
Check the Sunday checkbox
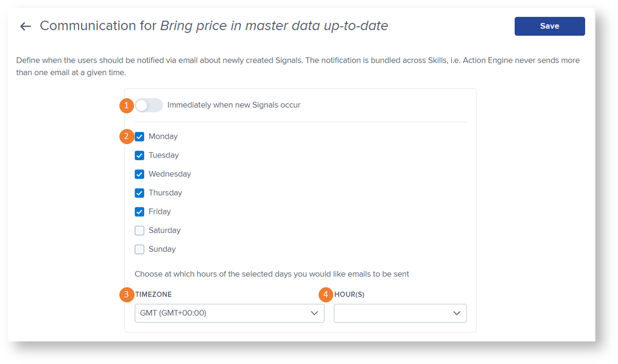pyautogui.click(x=140, y=249)
